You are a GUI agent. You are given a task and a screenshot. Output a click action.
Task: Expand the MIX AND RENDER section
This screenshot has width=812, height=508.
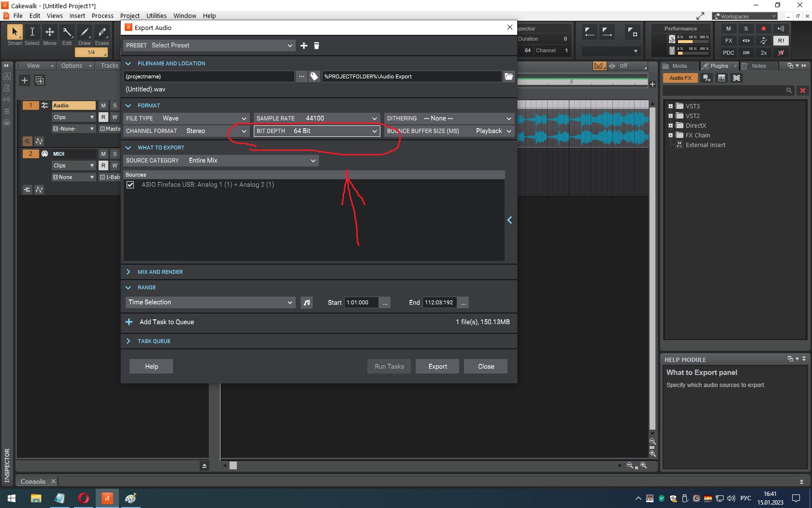128,272
